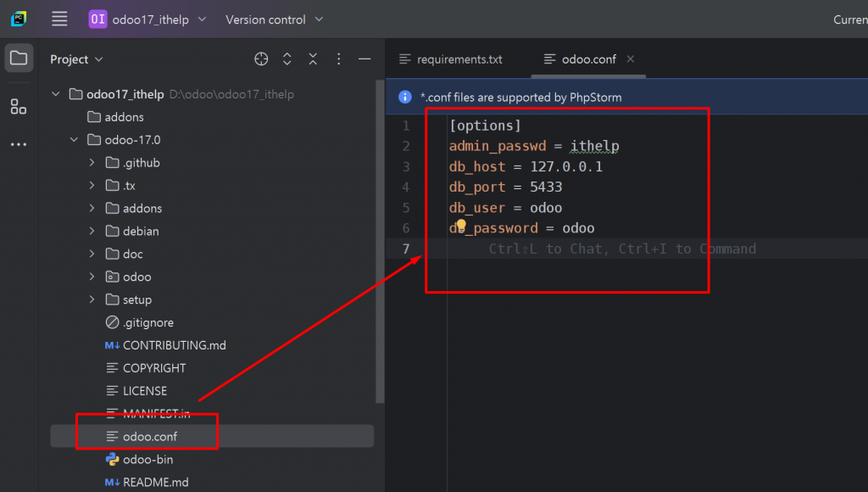Viewport: 868px width, 492px height.
Task: Click the lightbulb quick-fix icon
Action: point(461,226)
